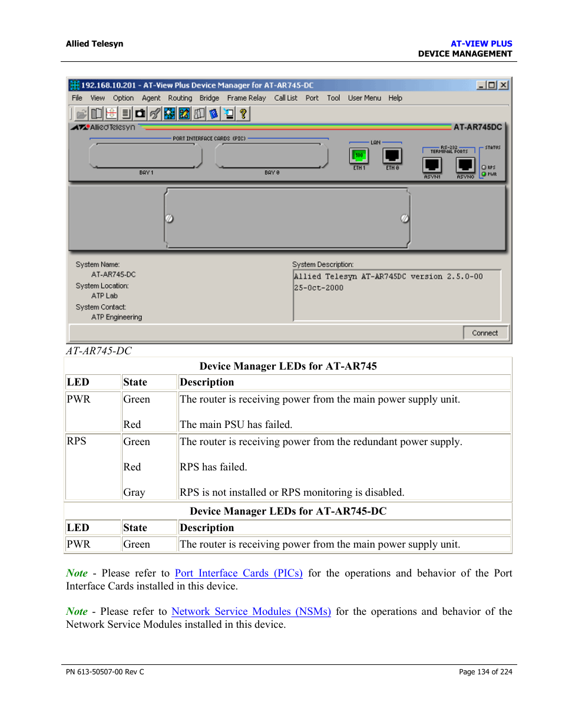The height and width of the screenshot is (728, 562).
Task: Click the ATP Engineering system contact value
Action: pyautogui.click(x=117, y=317)
